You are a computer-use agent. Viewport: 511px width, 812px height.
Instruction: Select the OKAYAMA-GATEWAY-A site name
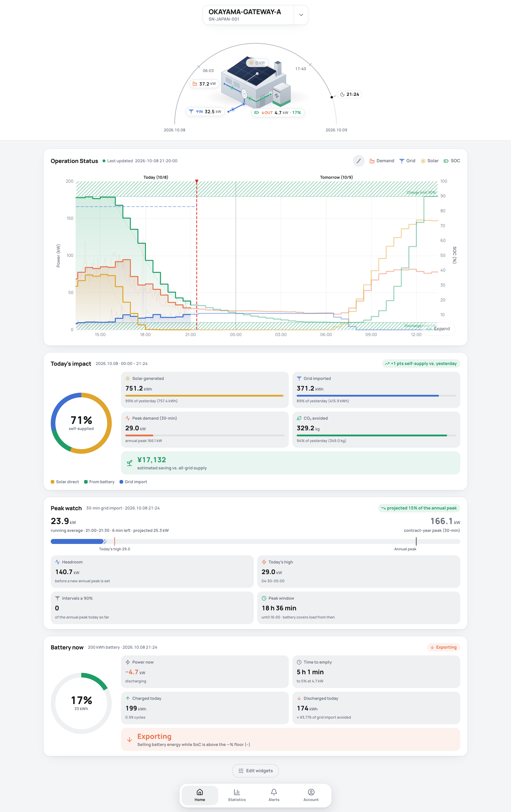[x=245, y=12]
